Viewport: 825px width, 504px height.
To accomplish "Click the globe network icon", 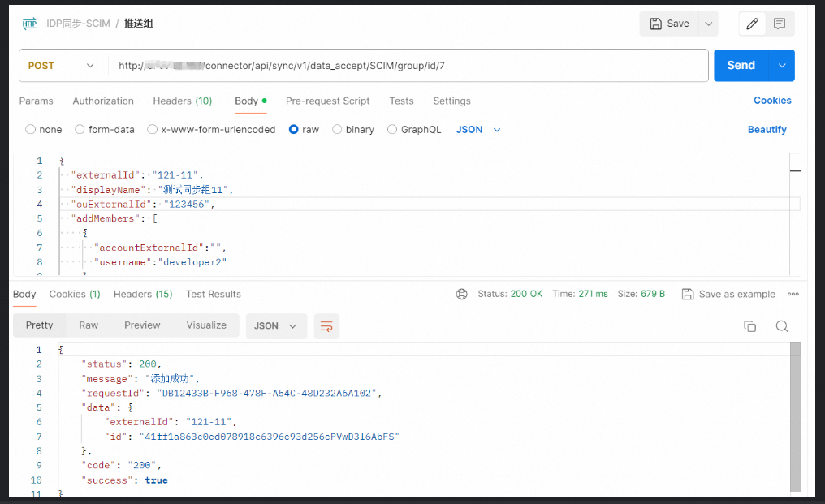I will coord(462,295).
